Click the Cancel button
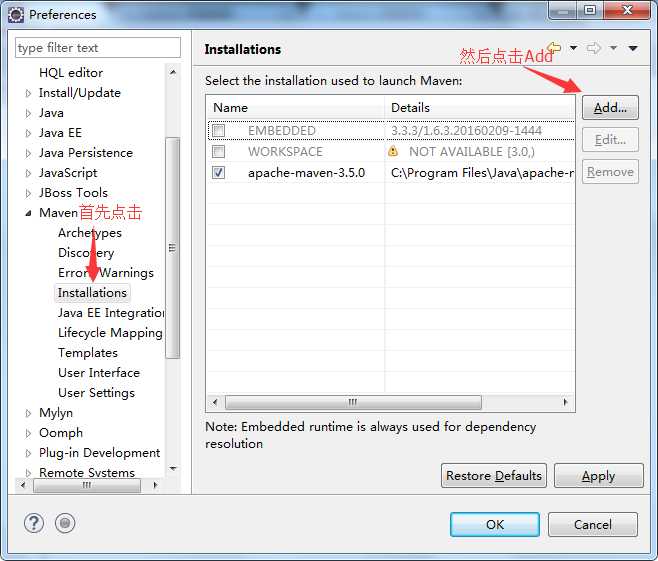Image resolution: width=658 pixels, height=561 pixels. pyautogui.click(x=593, y=524)
